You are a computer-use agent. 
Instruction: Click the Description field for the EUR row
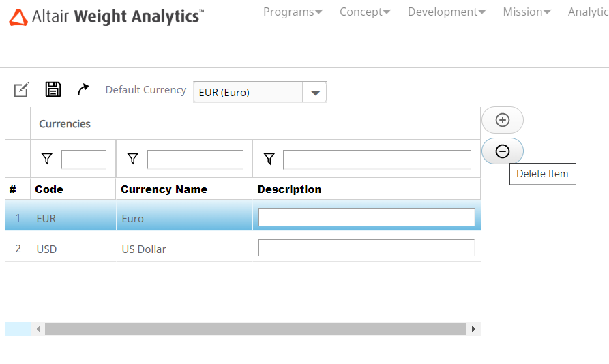[366, 217]
